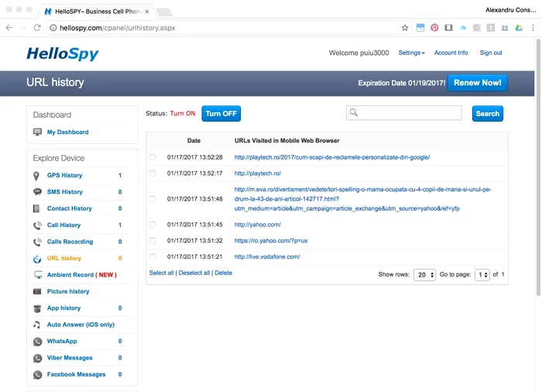The height and width of the screenshot is (392, 542).
Task: Open the http://playtech.ro/ link
Action: tap(258, 174)
